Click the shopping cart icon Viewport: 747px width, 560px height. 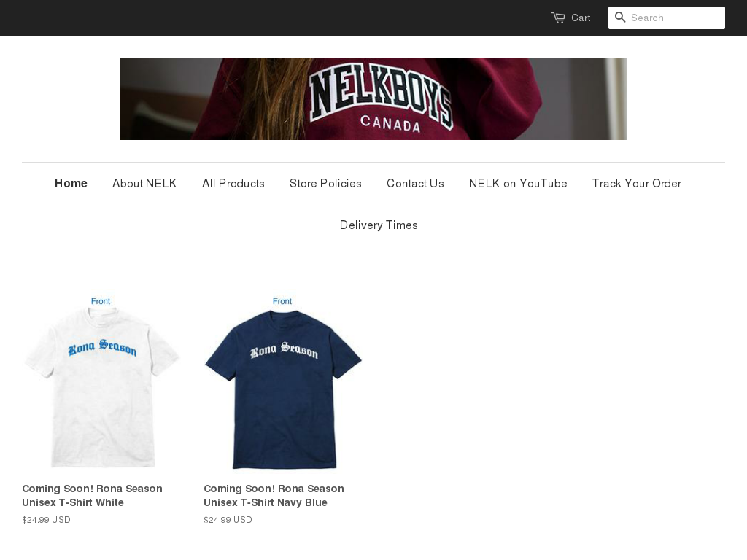[x=558, y=17]
